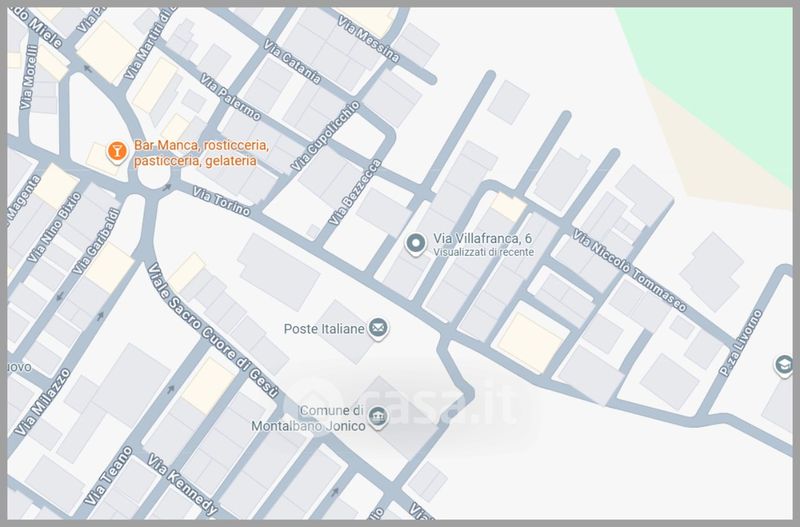Click the Via Messina street label

tap(368, 39)
